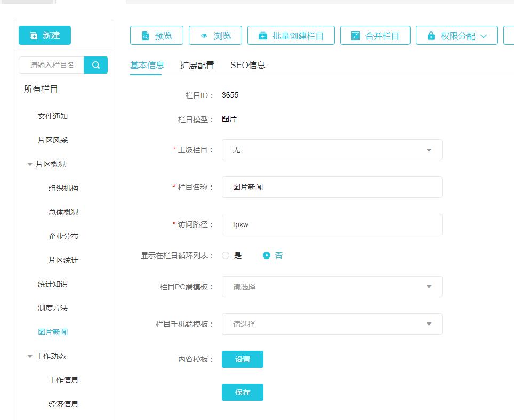This screenshot has height=420, width=514.
Task: Open the 栏目手机端模板 dropdown
Action: point(332,324)
